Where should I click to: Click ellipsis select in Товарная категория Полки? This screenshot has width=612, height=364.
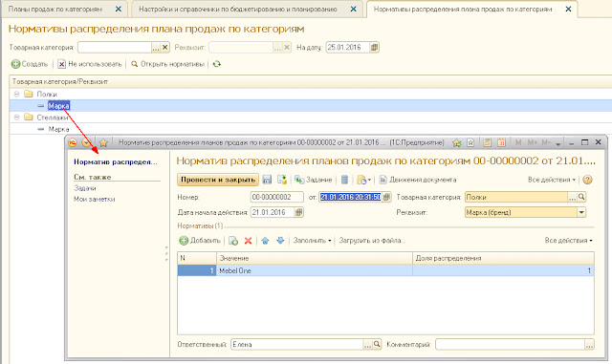click(572, 198)
